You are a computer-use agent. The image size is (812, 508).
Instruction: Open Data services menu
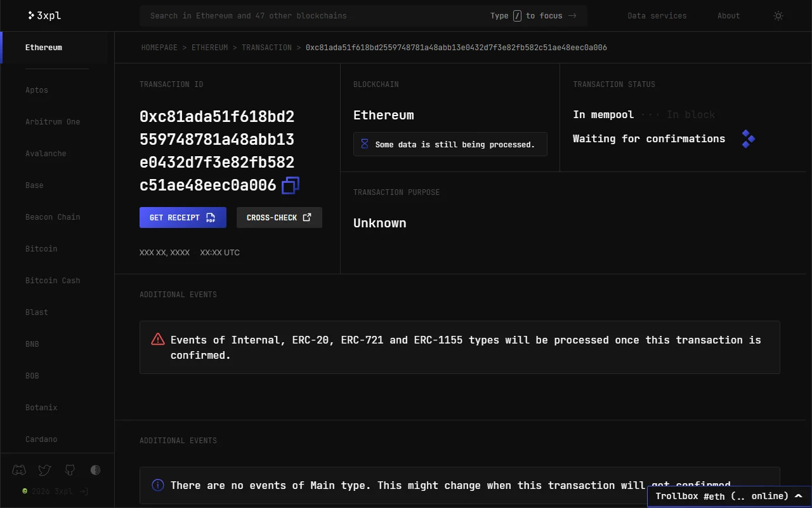(x=657, y=16)
